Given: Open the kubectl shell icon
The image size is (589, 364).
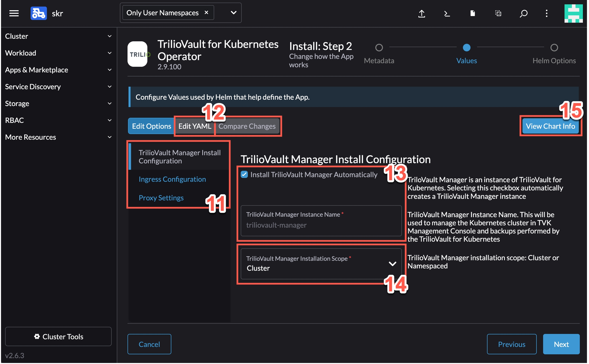Looking at the screenshot, I should pos(447,13).
